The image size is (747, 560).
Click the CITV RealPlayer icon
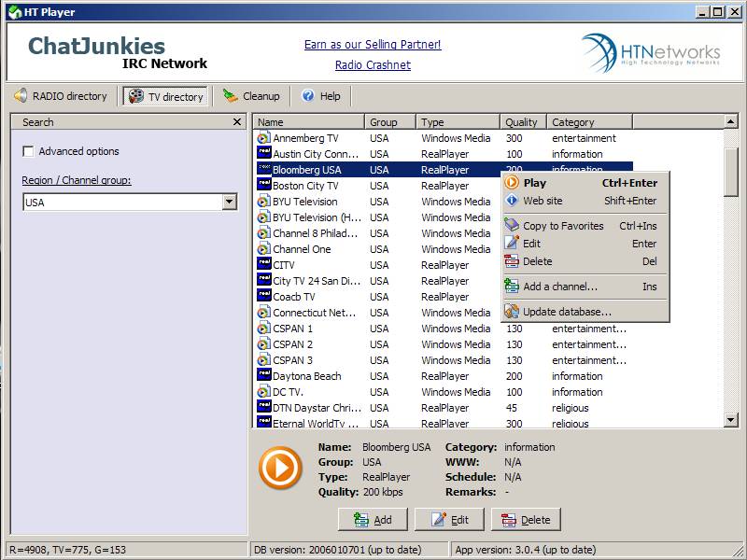point(263,264)
